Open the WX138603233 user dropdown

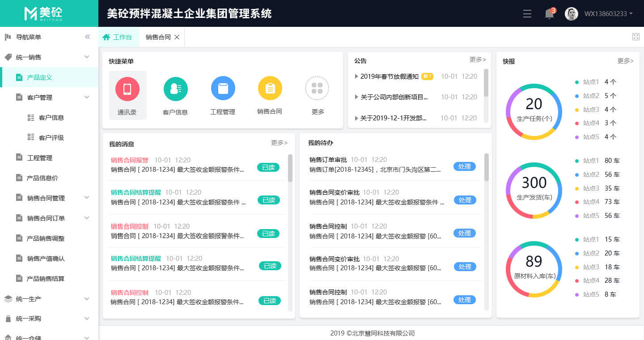[x=608, y=14]
